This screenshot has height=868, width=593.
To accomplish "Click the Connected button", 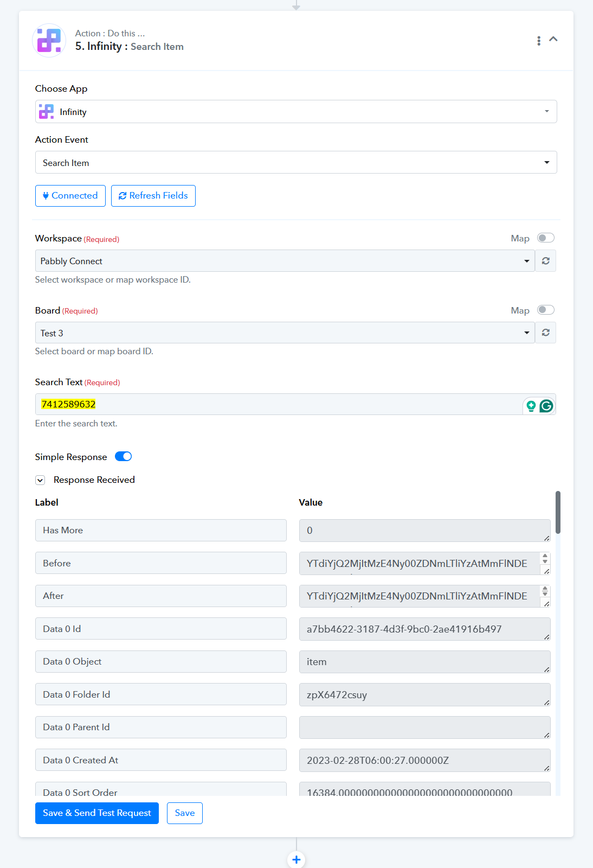I will click(x=70, y=196).
